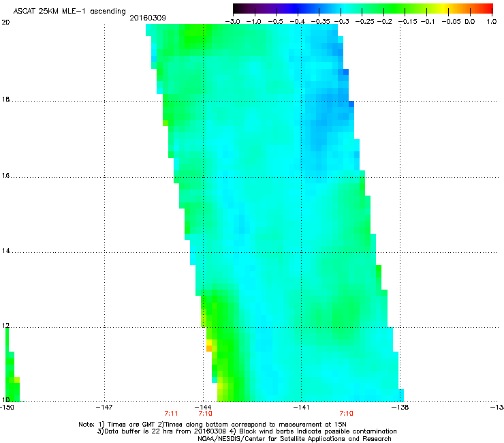Click the color bar label -3.0
The image size is (504, 443).
(x=232, y=22)
